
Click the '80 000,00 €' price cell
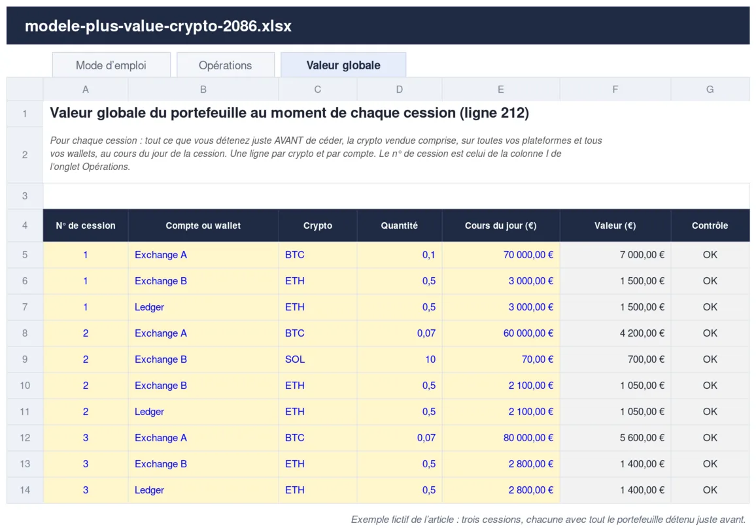(x=501, y=438)
